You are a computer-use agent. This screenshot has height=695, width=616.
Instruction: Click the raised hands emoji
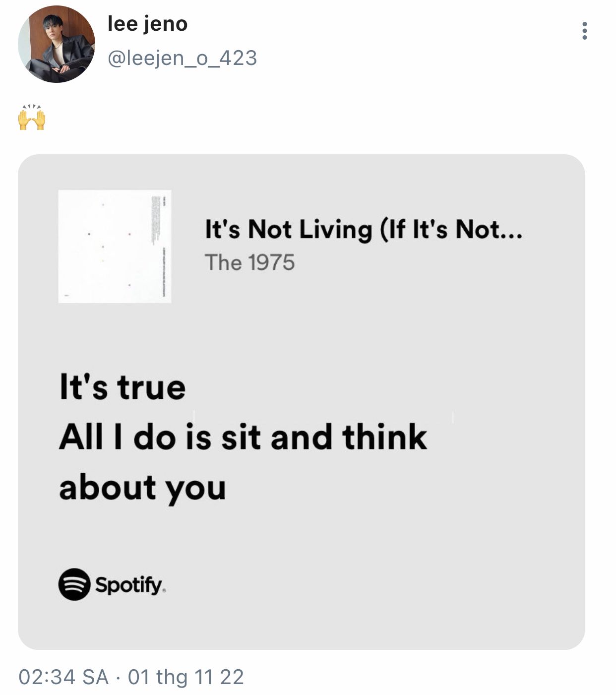tap(32, 118)
